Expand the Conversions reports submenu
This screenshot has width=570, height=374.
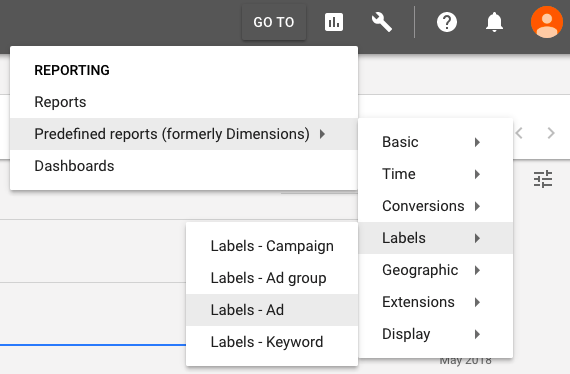coord(435,206)
